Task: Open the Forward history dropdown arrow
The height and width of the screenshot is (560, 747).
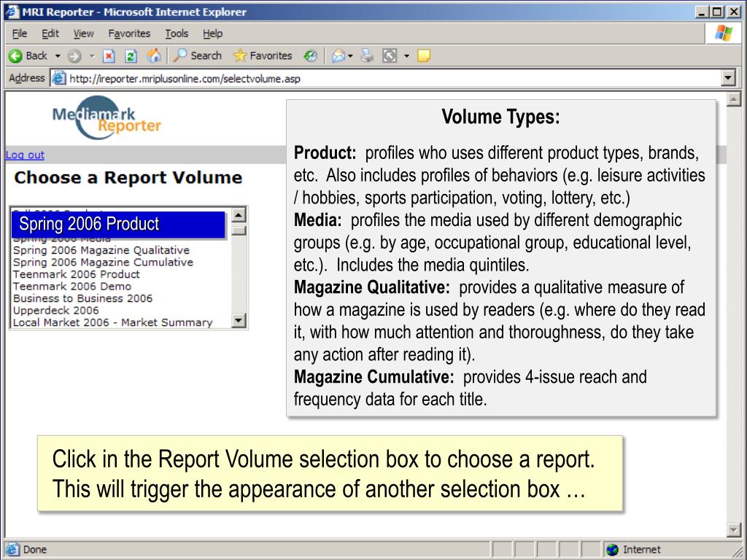Action: (92, 56)
